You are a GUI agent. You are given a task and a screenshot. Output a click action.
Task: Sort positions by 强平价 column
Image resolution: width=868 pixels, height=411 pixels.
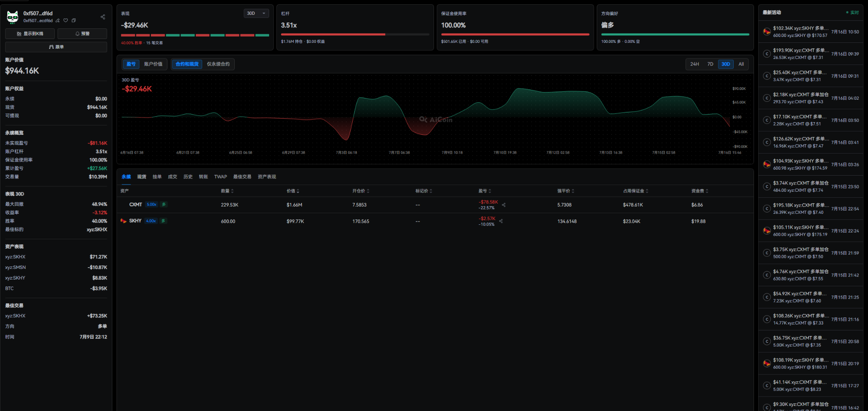pos(566,191)
